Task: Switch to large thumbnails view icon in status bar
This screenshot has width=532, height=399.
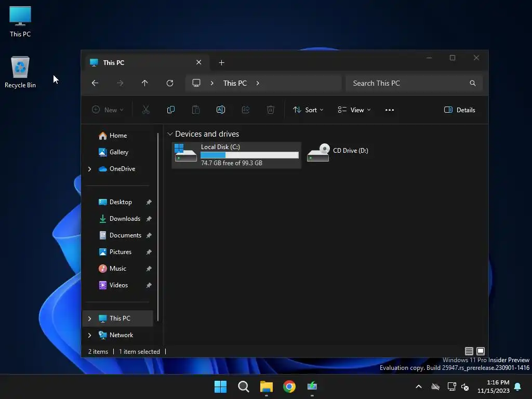Action: point(481,351)
